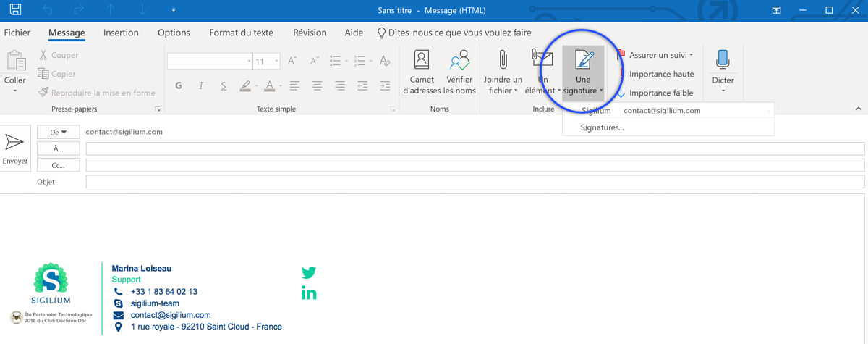Open Carnet d'adresses
868x344 pixels.
422,72
